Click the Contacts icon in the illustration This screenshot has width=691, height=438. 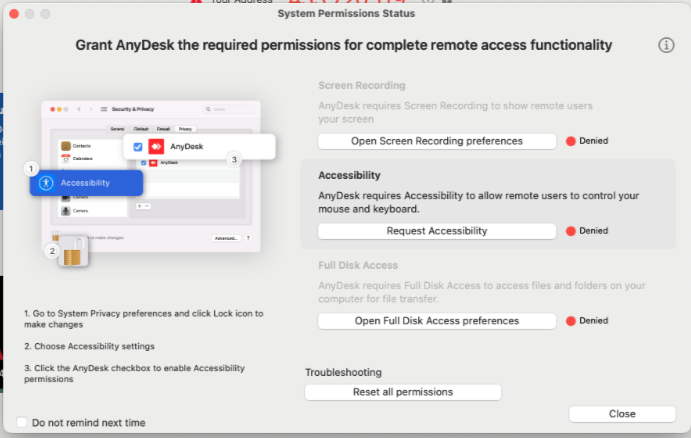(x=65, y=146)
